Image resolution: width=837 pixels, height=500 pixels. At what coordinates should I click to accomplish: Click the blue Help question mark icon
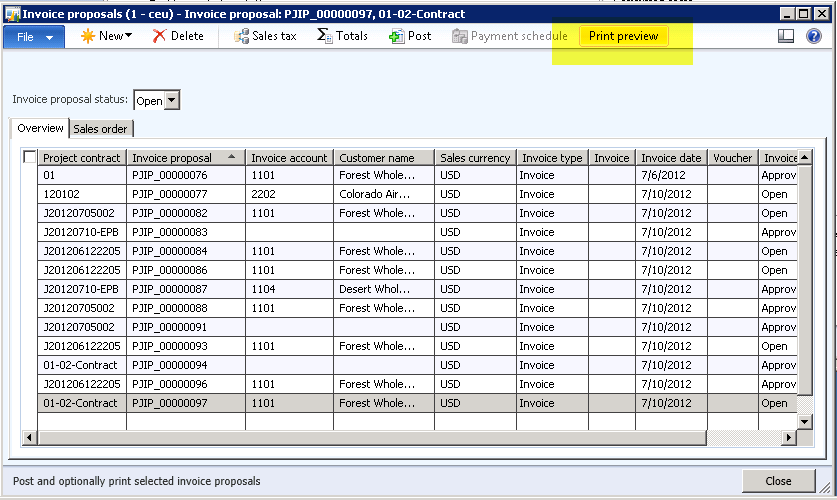click(814, 36)
